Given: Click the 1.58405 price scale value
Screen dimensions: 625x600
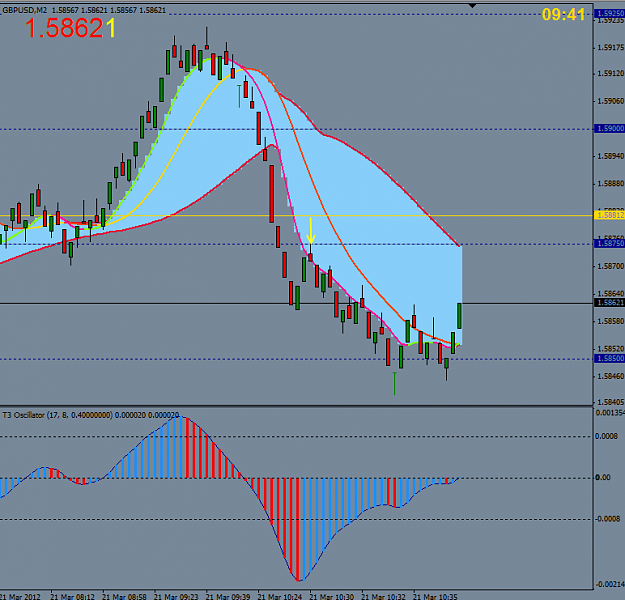Looking at the screenshot, I should tap(610, 402).
